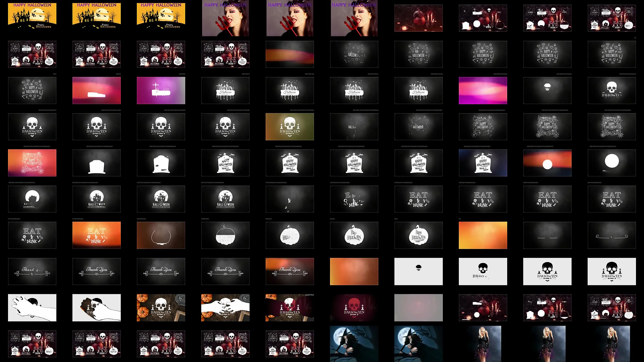644x362 pixels.
Task: Select dark thumbnail with two short dashes
Action: [x=547, y=235]
